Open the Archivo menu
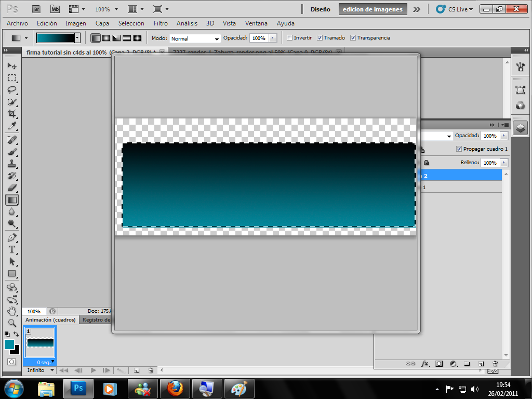Image resolution: width=532 pixels, height=399 pixels. tap(17, 23)
